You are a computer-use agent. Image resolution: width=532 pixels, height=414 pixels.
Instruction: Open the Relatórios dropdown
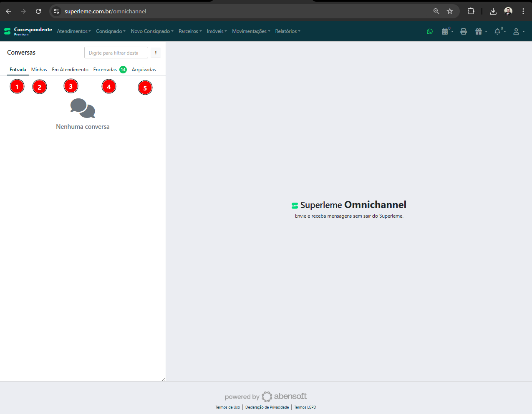(x=287, y=31)
